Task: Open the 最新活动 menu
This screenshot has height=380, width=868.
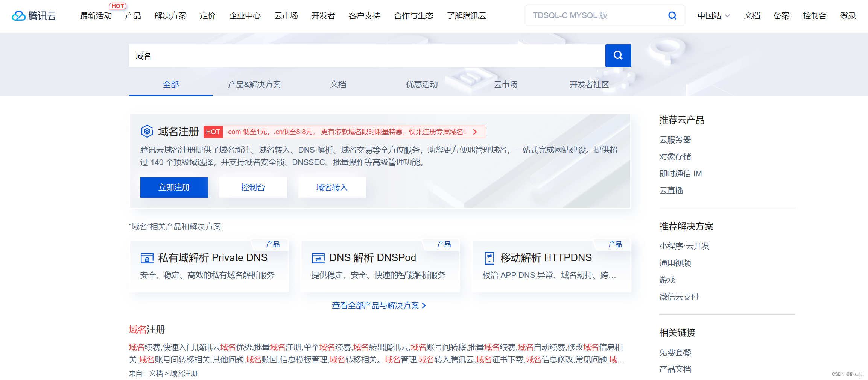Action: (x=96, y=16)
